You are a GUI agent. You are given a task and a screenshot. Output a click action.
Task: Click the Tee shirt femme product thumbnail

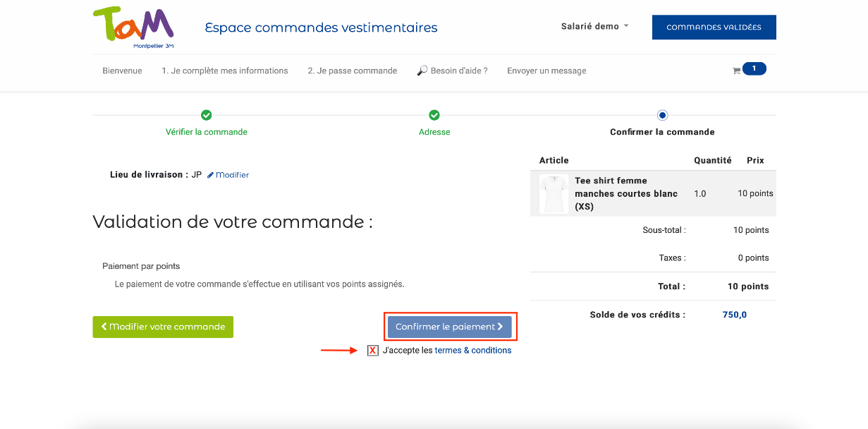554,193
